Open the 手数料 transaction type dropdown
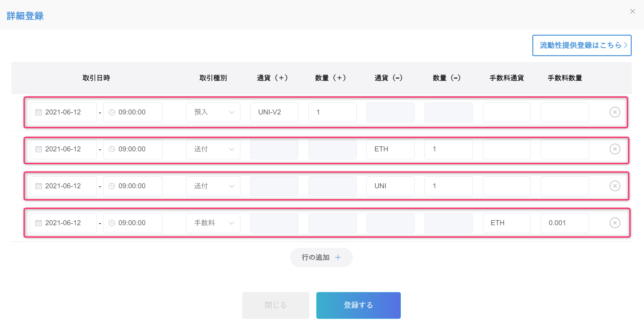The width and height of the screenshot is (644, 334). pyautogui.click(x=213, y=223)
